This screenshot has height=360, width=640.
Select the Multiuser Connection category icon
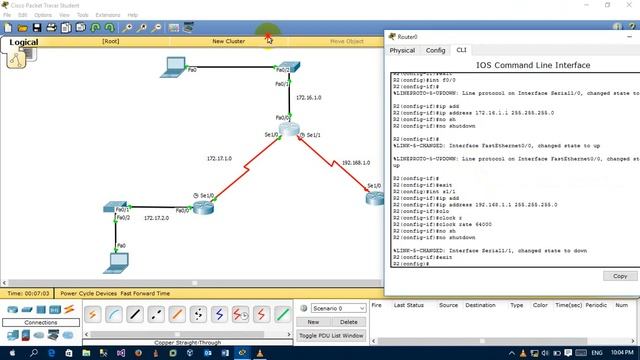pyautogui.click(x=68, y=336)
